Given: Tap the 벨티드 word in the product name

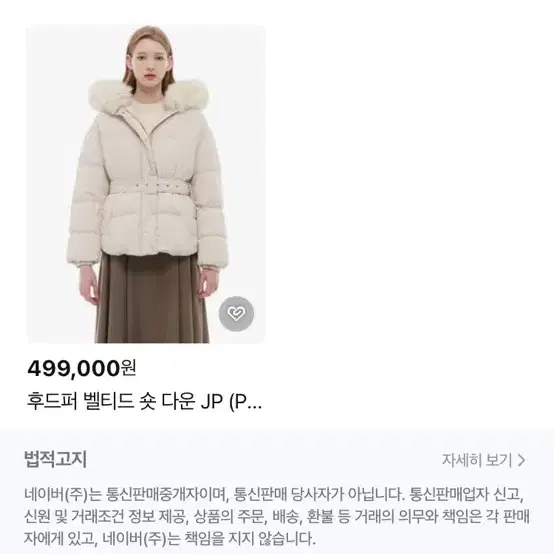Looking at the screenshot, I should pyautogui.click(x=109, y=402).
